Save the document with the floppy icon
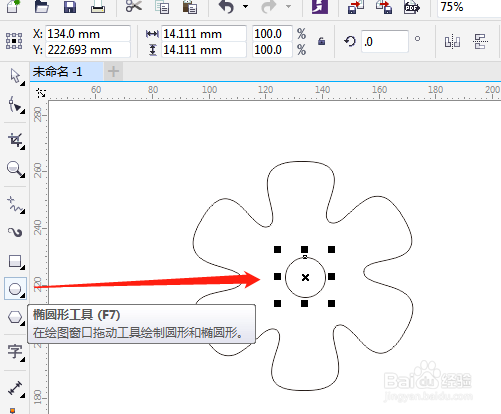The height and width of the screenshot is (414, 501). 70,6
